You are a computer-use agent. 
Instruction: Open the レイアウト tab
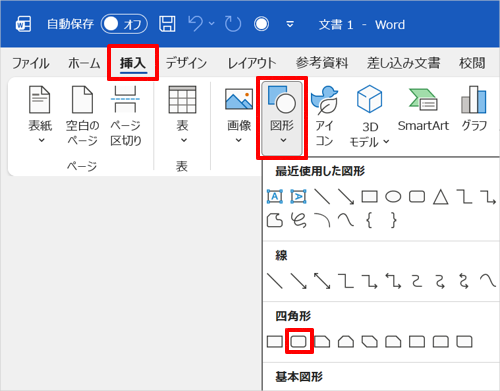[x=252, y=63]
